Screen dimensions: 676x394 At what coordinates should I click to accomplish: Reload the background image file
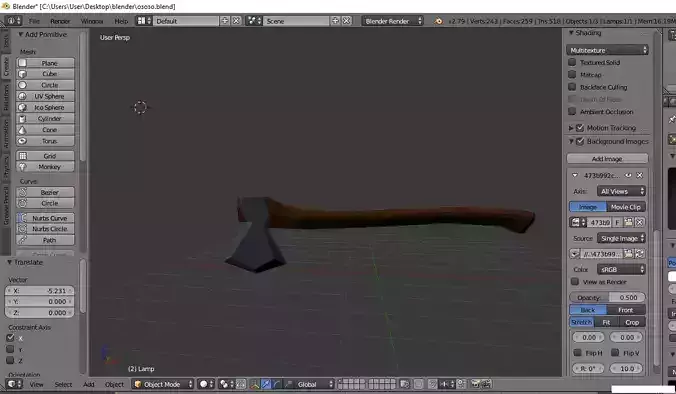[640, 254]
